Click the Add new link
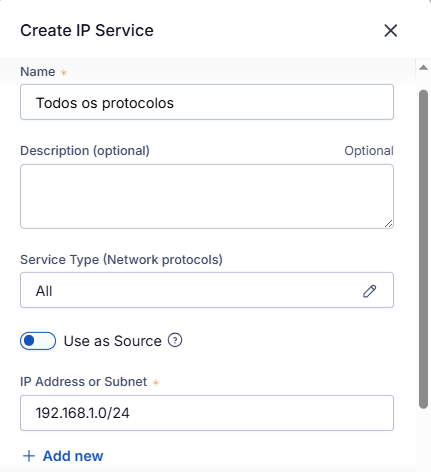Image resolution: width=431 pixels, height=472 pixels. coord(73,456)
